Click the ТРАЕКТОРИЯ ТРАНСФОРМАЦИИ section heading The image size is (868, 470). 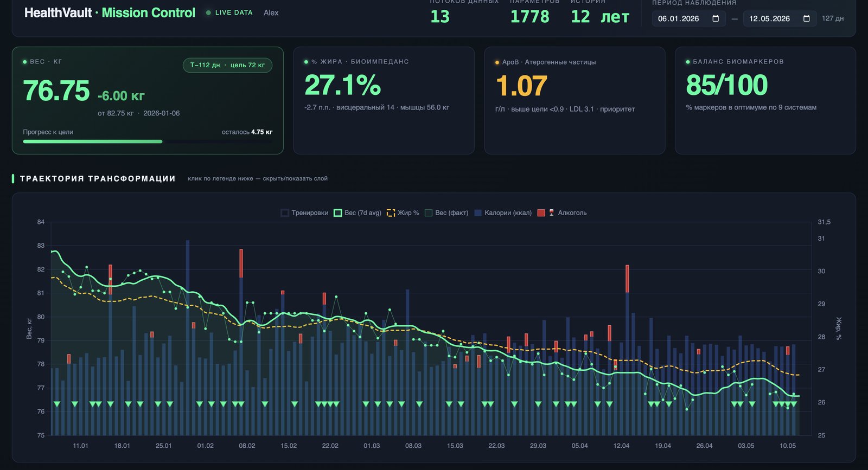98,178
